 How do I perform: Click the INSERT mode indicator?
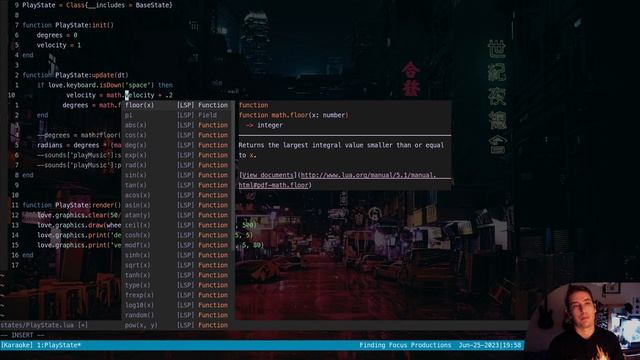click(x=22, y=335)
